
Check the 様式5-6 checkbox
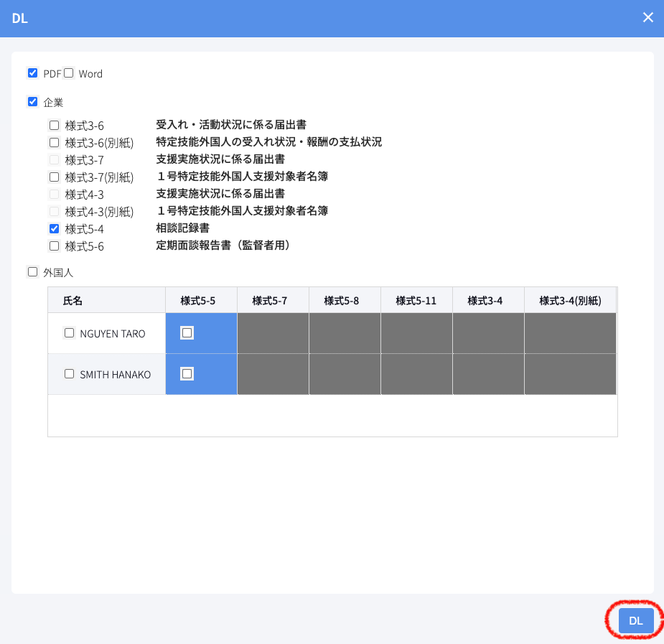54,246
